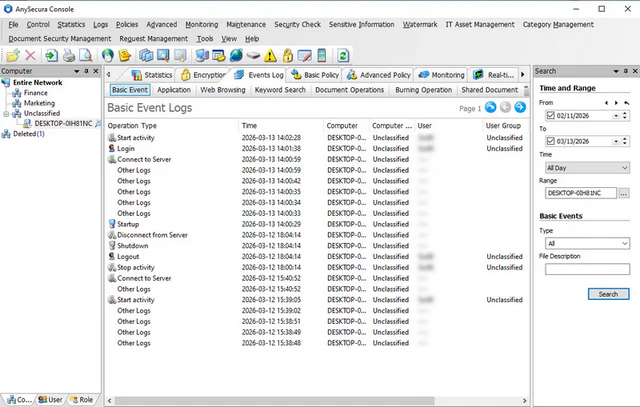
Task: Switch to the Role panel tab
Action: 81,400
